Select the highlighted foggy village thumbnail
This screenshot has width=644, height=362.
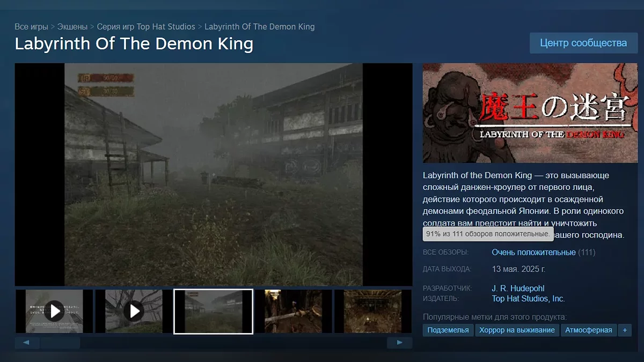(x=214, y=311)
